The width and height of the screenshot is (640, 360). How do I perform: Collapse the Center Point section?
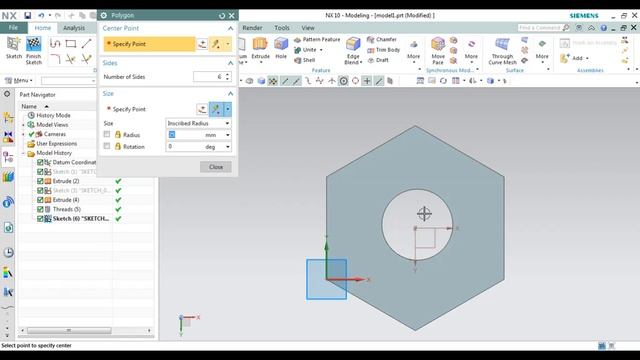click(x=230, y=28)
